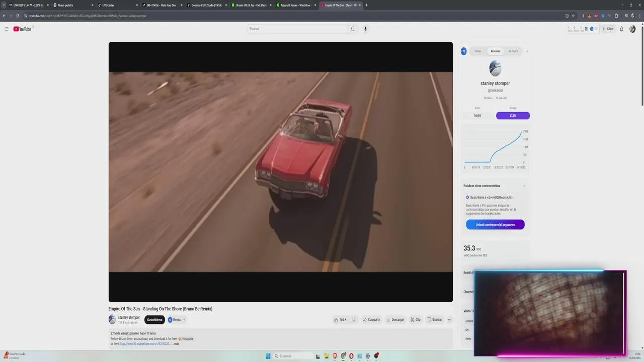Image resolution: width=644 pixels, height=362 pixels.
Task: Switch to the Aglaya33 Stream tab
Action: (296, 5)
